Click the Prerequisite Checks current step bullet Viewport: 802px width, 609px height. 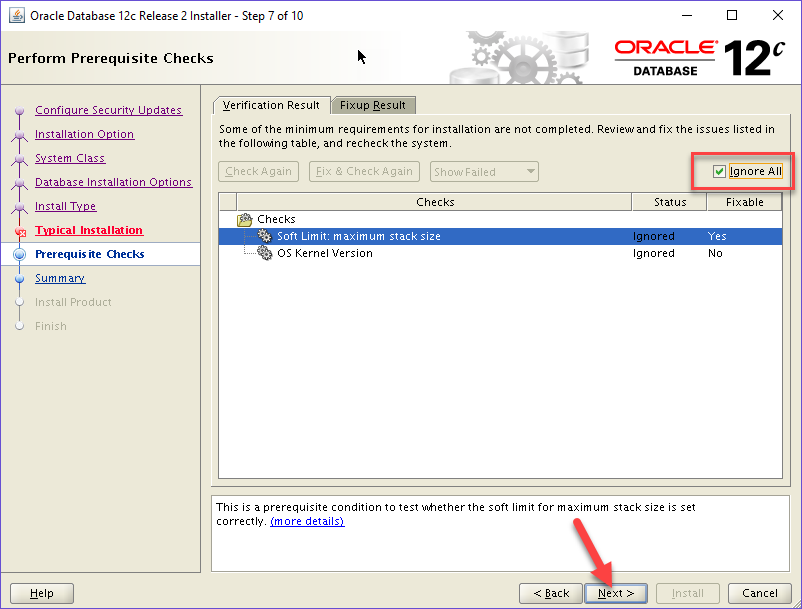[19, 255]
